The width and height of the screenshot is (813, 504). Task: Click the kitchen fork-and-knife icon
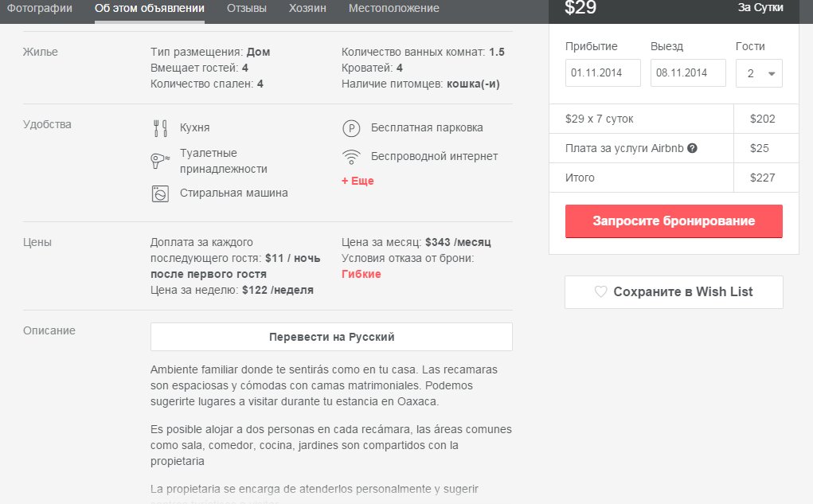click(159, 128)
